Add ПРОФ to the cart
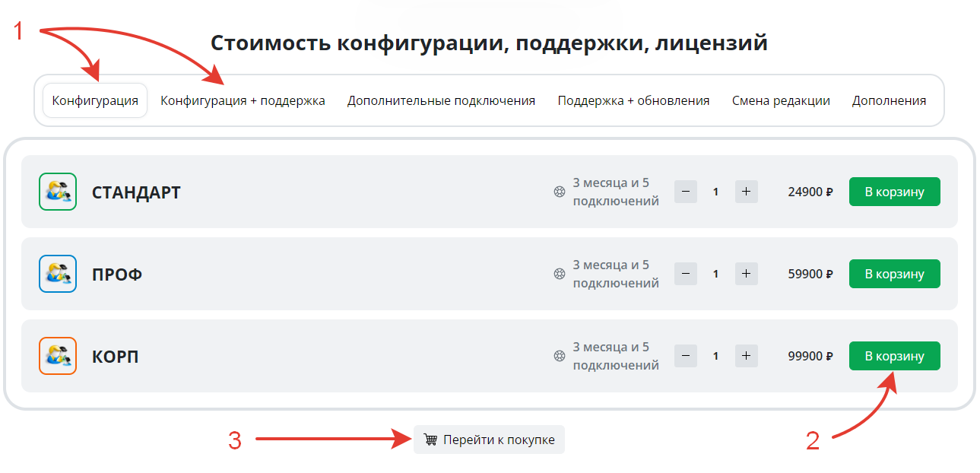The height and width of the screenshot is (473, 980). click(894, 274)
